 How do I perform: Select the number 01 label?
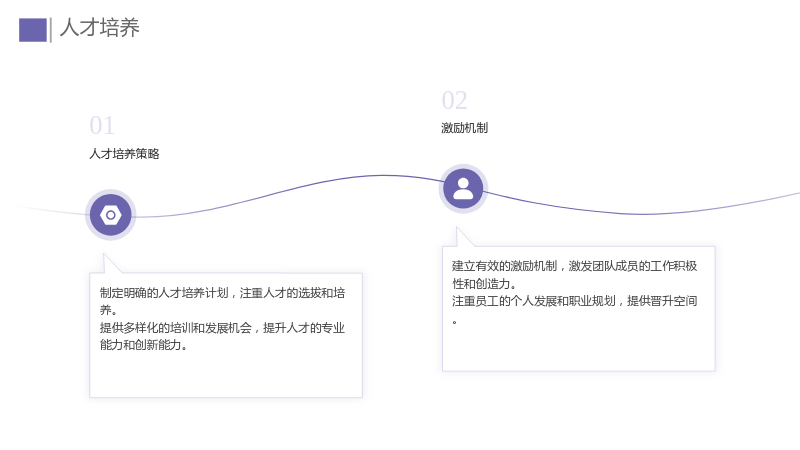102,126
